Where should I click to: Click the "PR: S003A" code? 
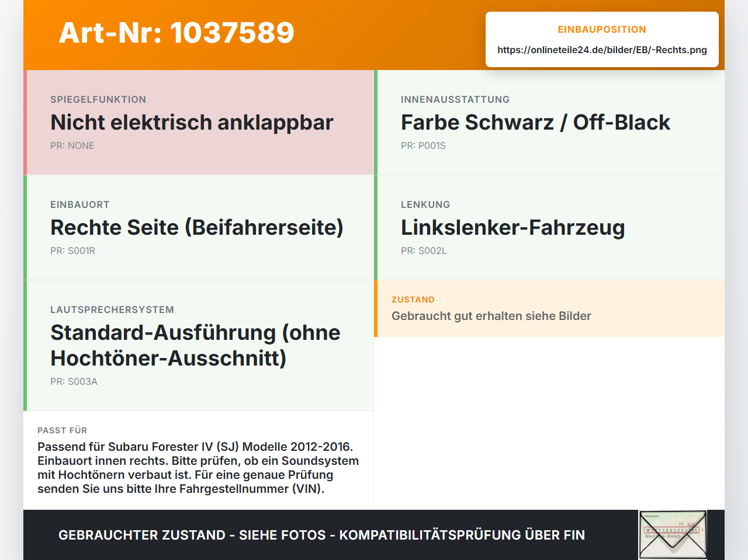coord(74,381)
